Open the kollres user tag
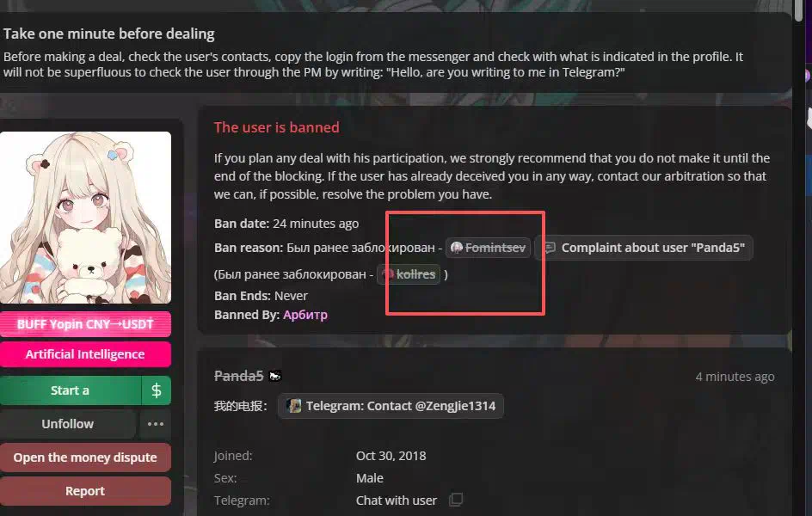The image size is (812, 516). click(409, 274)
